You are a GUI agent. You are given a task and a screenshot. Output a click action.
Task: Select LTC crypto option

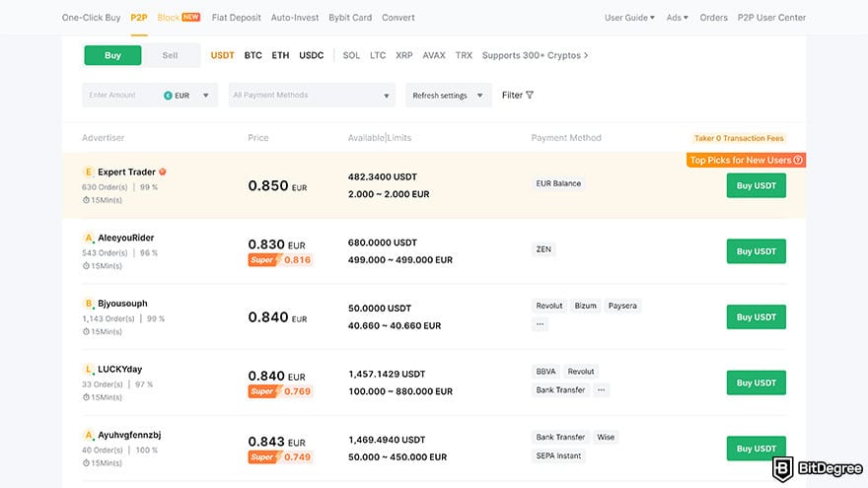378,55
